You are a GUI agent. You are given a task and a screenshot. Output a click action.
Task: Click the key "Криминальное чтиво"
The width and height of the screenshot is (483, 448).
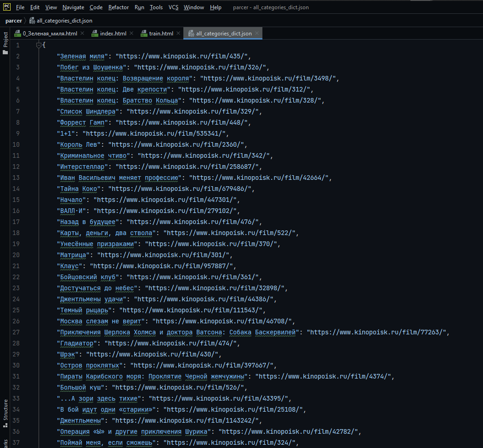pos(93,156)
